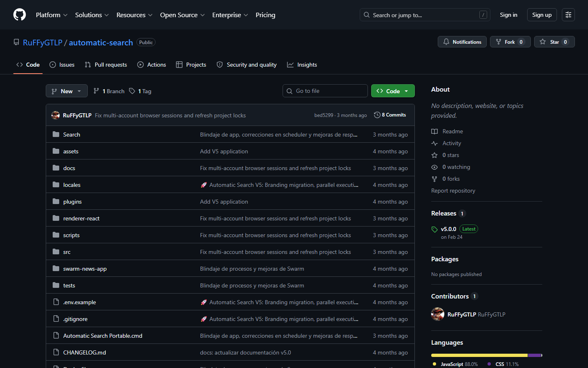588x368 pixels.
Task: Switch to the Issues tab
Action: (x=62, y=65)
